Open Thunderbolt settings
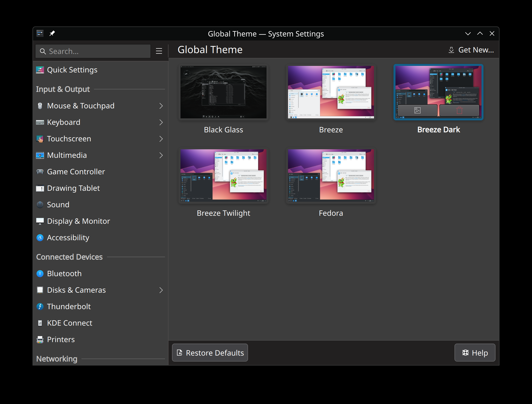Screen dimensions: 532x404 click(100, 307)
